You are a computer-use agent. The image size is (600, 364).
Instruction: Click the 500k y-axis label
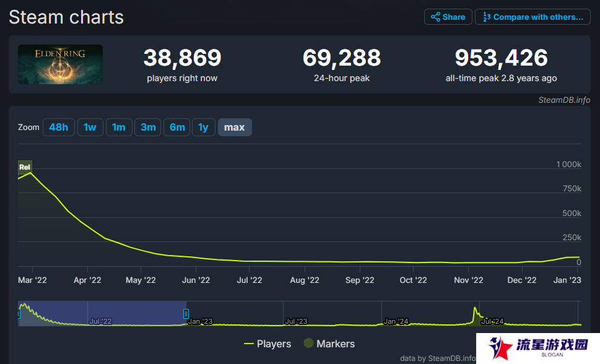[x=572, y=213]
